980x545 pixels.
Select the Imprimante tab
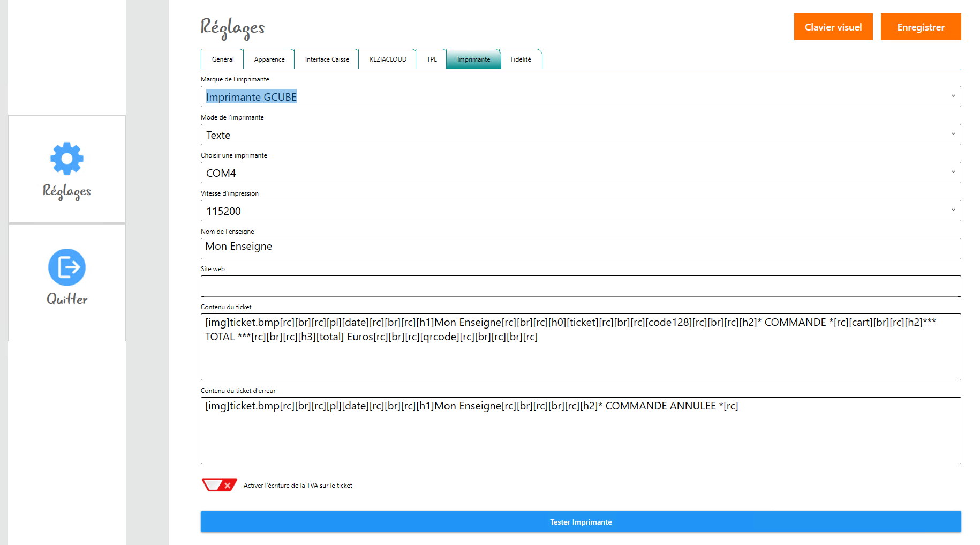tap(473, 59)
